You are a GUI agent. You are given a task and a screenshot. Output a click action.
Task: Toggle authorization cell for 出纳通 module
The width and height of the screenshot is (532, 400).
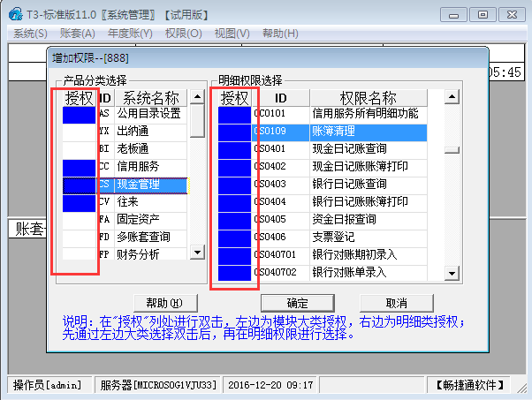click(x=79, y=132)
